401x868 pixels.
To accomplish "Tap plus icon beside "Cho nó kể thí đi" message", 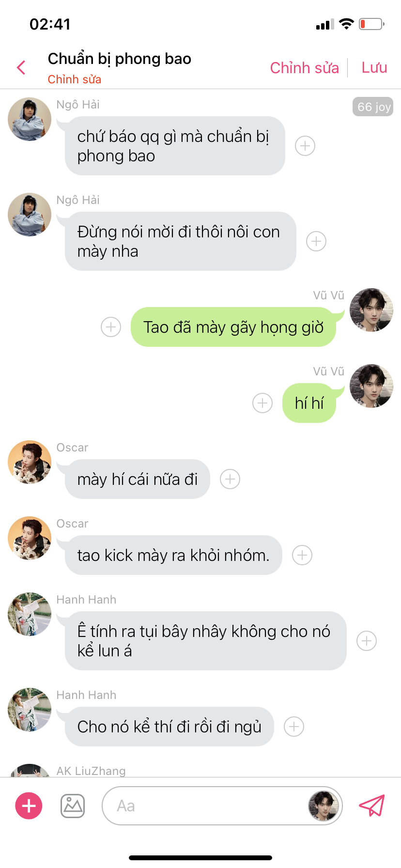I will tap(294, 727).
